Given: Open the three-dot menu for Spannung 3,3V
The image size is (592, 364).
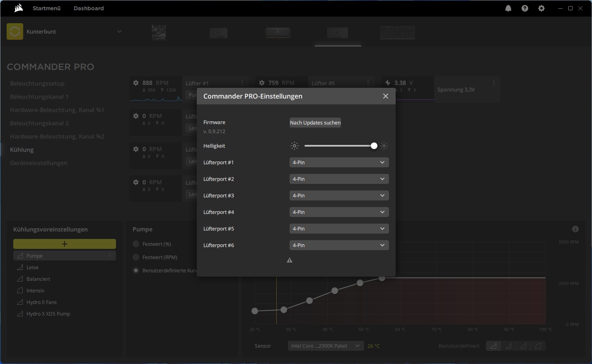Looking at the screenshot, I should point(494,83).
